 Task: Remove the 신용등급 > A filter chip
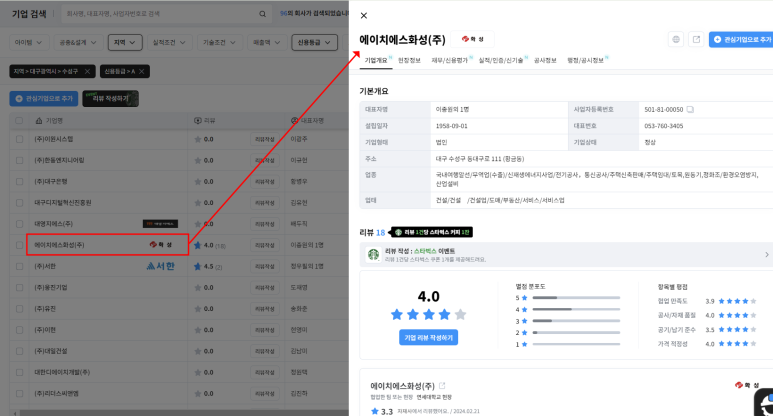pyautogui.click(x=141, y=71)
